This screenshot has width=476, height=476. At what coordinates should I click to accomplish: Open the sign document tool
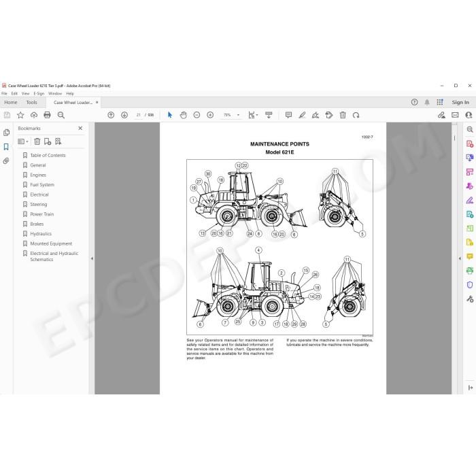[x=316, y=115]
